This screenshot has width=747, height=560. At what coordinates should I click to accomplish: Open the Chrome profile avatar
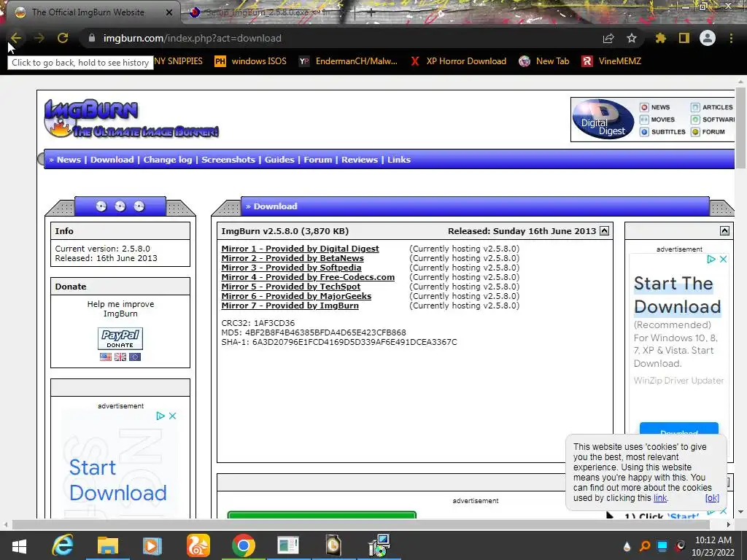pos(708,38)
